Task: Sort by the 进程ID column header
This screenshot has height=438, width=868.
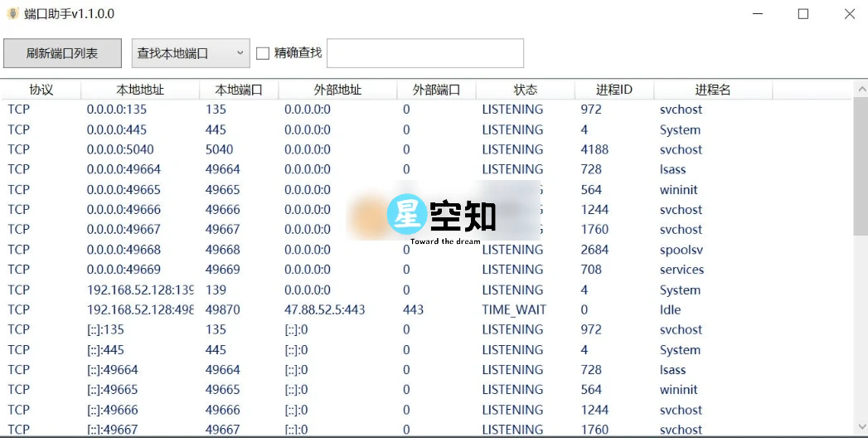Action: pyautogui.click(x=614, y=90)
